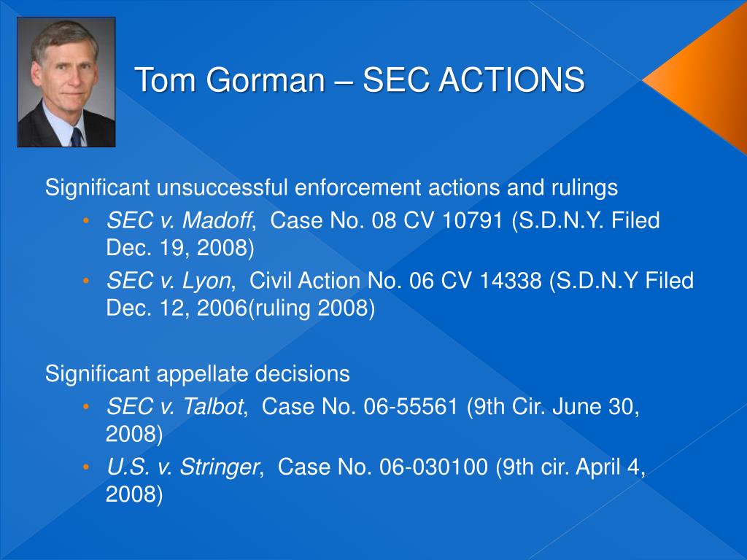Image resolution: width=747 pixels, height=560 pixels.
Task: Select the slide title 'Tom Gorman – SEC ACTIONS'
Action: click(360, 79)
